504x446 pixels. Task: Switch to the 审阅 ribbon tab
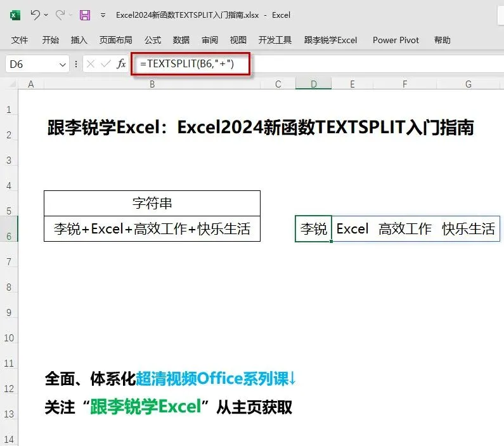click(210, 40)
